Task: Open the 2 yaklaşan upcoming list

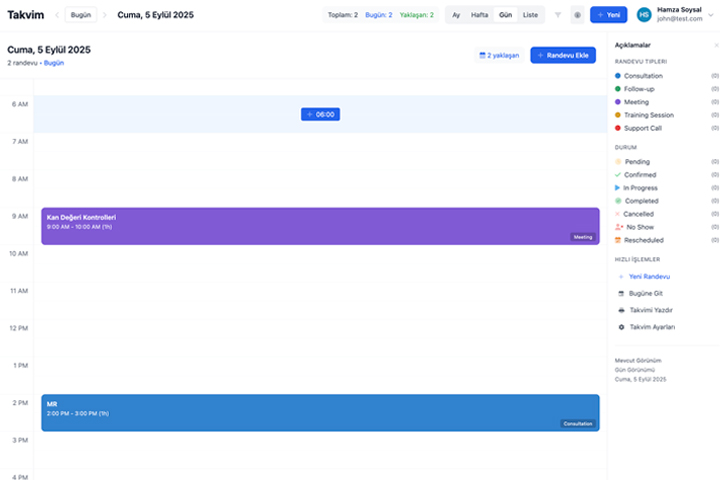Action: pos(499,55)
